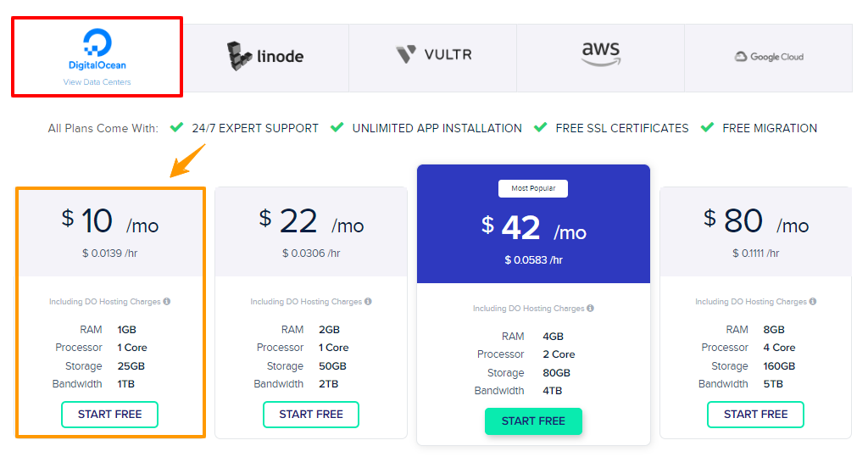Select the DigitalOcean provider tab
Screen dimensions: 868x457
click(x=97, y=57)
